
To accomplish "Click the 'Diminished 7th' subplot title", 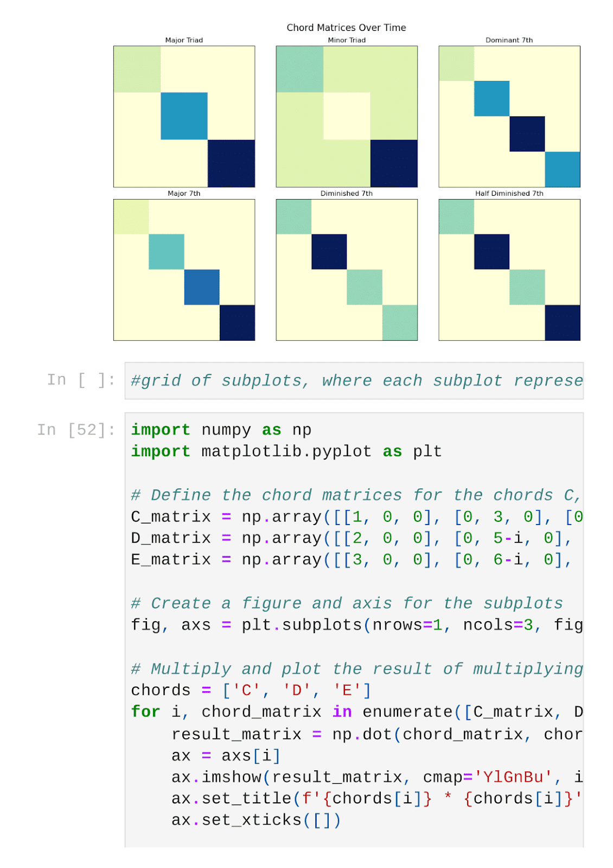I will click(347, 193).
